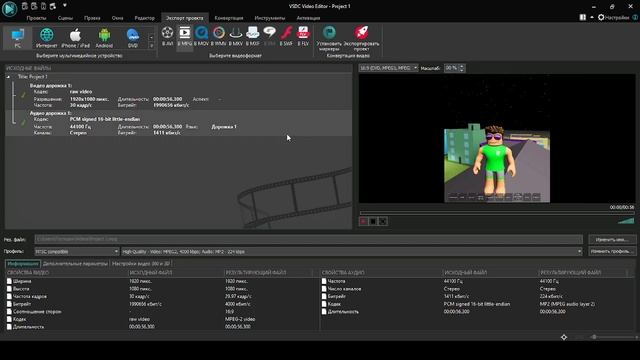Click the Масштаб percentage field
This screenshot has height=360, width=640.
[x=451, y=68]
